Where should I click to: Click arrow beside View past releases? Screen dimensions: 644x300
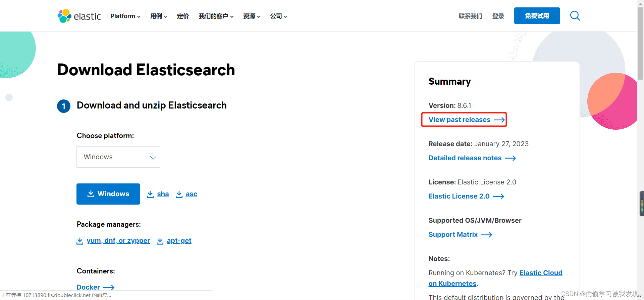(x=499, y=120)
